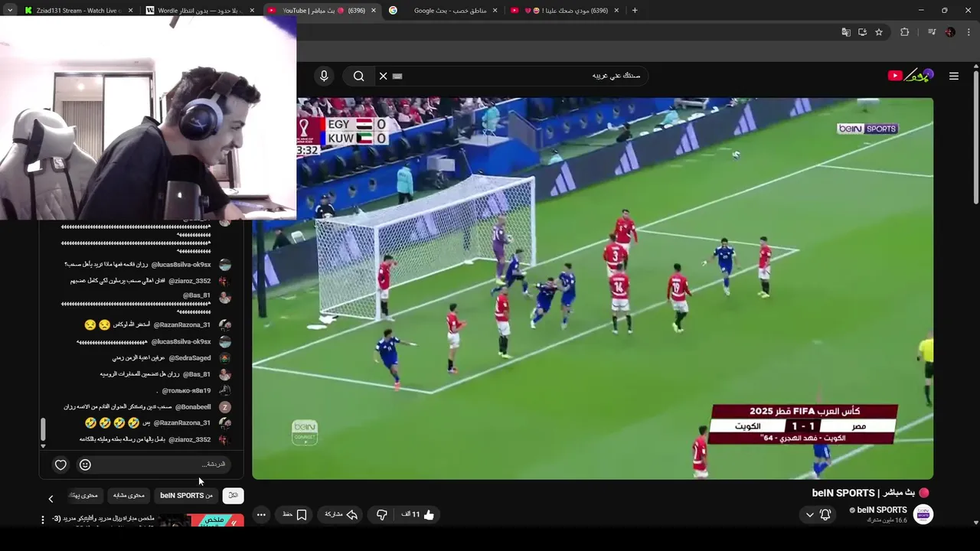Click the share arrow button

pos(341,515)
